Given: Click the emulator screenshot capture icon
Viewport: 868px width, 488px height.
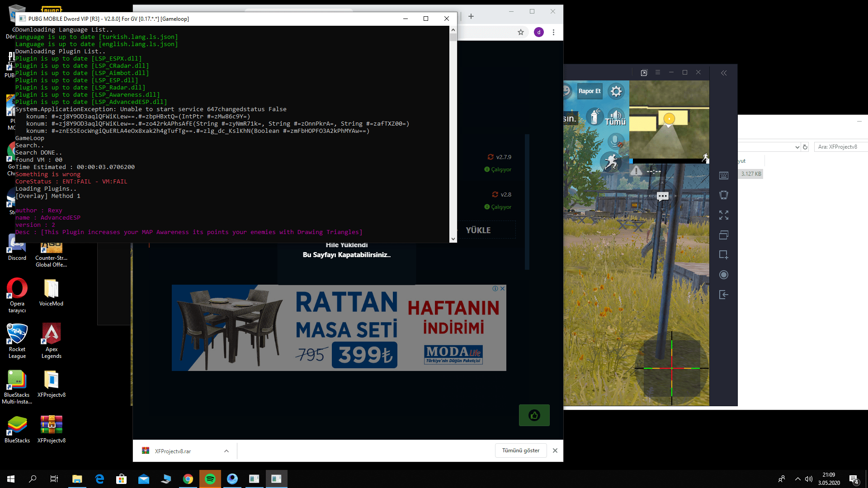Looking at the screenshot, I should (x=724, y=255).
